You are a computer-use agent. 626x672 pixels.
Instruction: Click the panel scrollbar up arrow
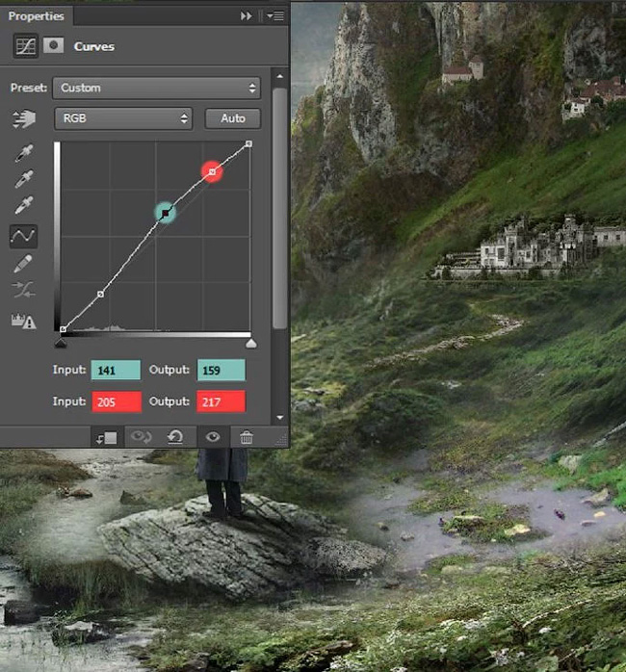[x=280, y=76]
